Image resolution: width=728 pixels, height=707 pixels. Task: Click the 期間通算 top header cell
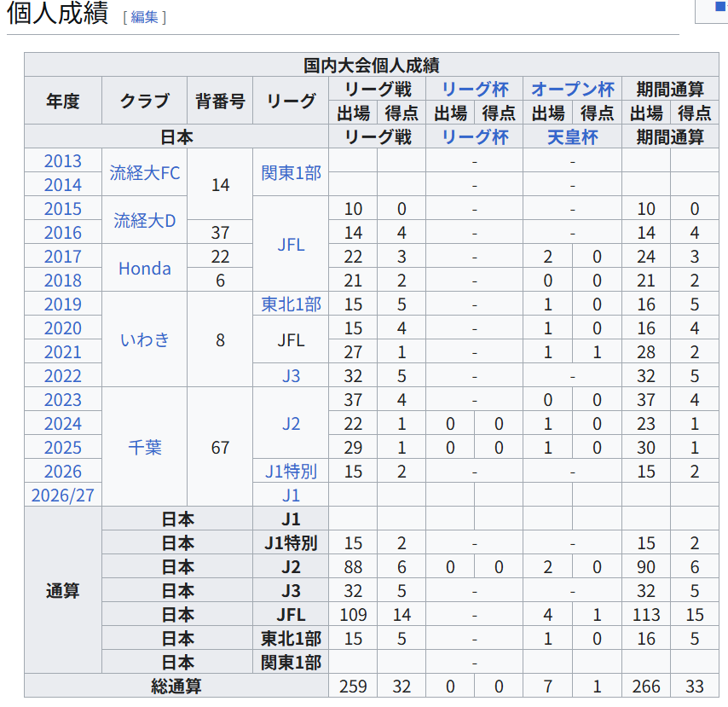tap(670, 90)
